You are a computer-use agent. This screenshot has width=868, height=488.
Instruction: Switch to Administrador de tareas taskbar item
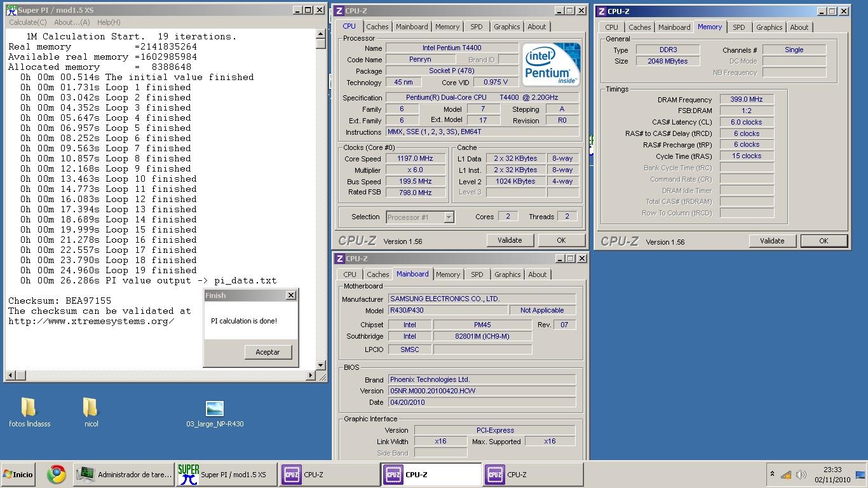pos(124,475)
